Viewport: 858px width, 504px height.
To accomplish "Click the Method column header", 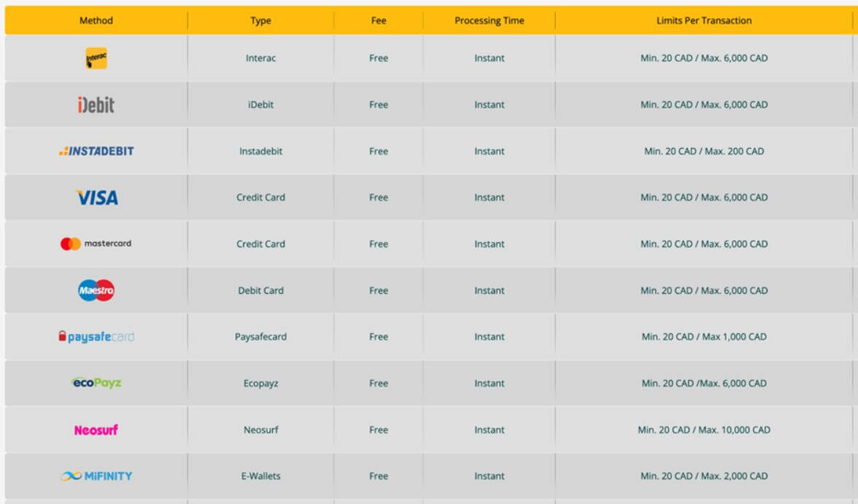I will pos(96,20).
